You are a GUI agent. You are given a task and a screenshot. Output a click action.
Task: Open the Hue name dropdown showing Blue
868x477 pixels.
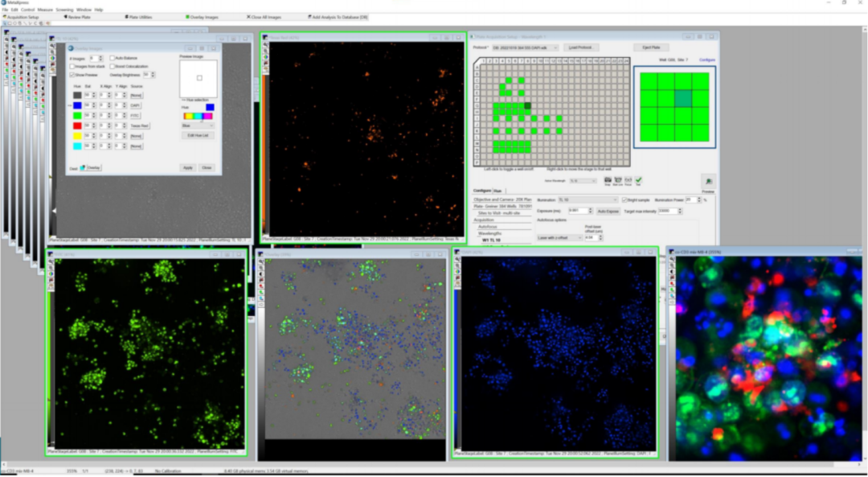tap(198, 125)
